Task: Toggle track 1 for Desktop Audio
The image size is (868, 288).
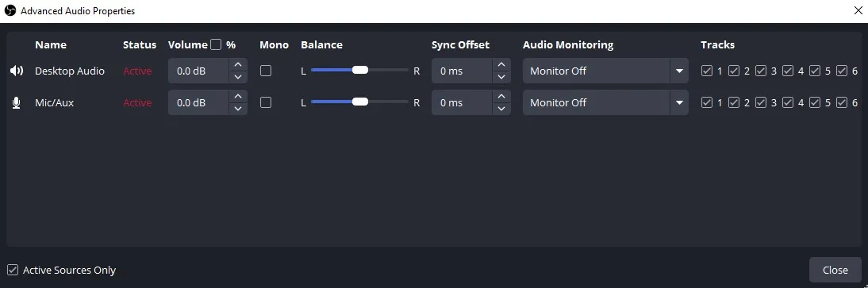Action: (707, 71)
